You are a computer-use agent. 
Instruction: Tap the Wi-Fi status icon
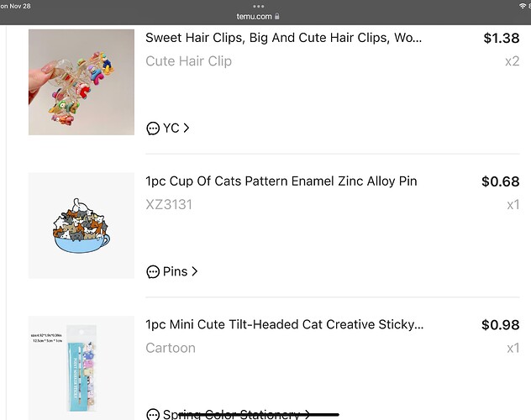523,6
